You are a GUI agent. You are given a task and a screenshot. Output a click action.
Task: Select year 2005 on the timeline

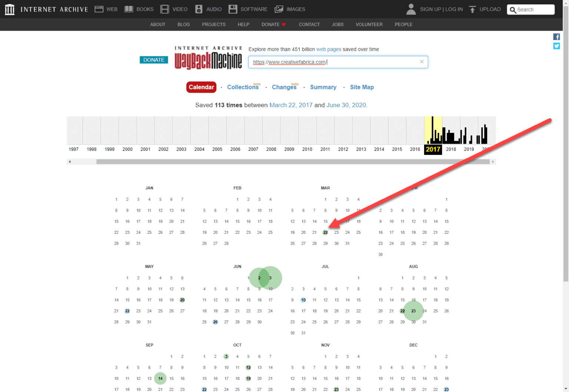coord(217,149)
